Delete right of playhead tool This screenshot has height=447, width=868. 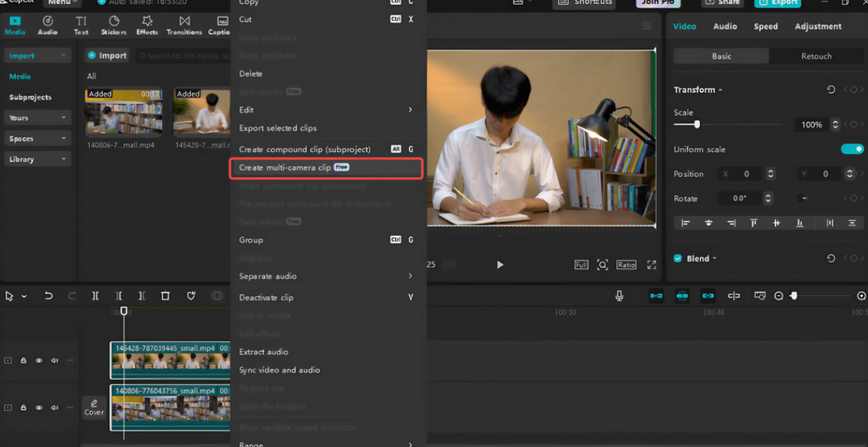[x=142, y=296]
